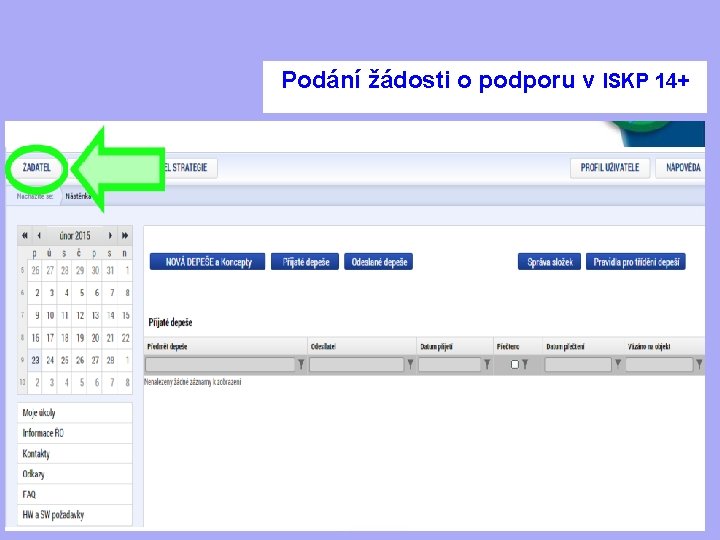Jump forward one year in calendar

[x=125, y=236]
